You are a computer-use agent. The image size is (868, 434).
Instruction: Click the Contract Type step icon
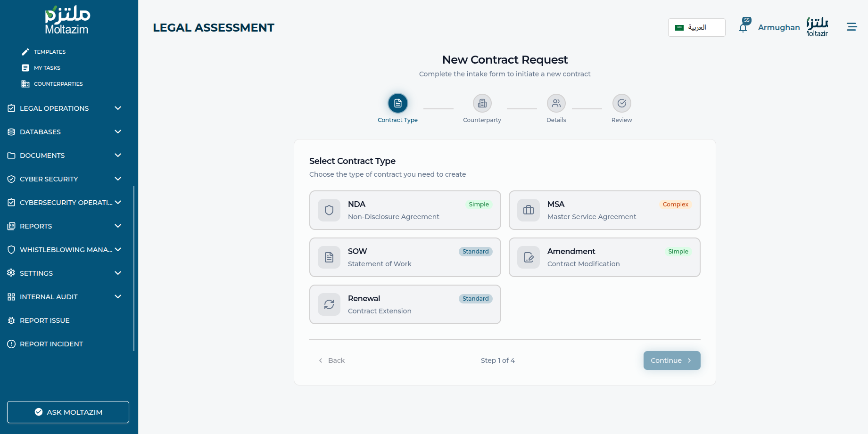pyautogui.click(x=397, y=103)
